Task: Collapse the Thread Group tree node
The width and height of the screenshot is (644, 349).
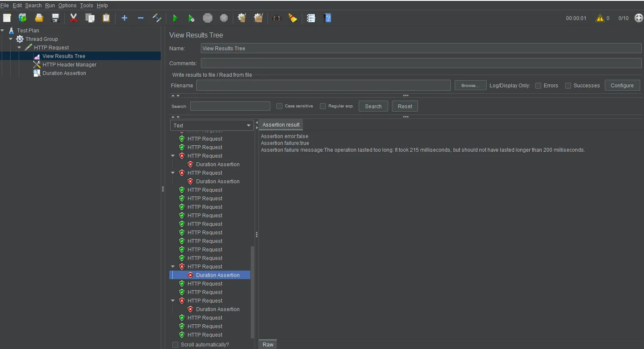Action: point(11,39)
